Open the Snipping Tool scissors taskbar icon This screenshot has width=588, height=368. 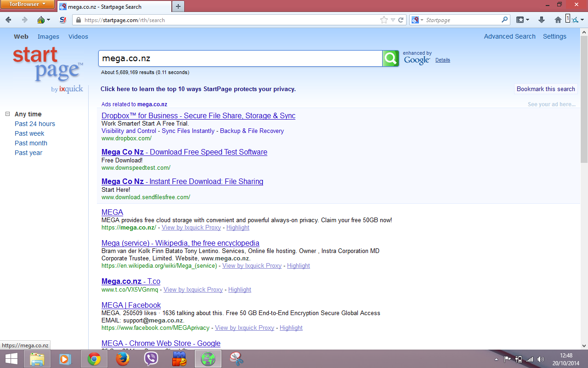(236, 359)
